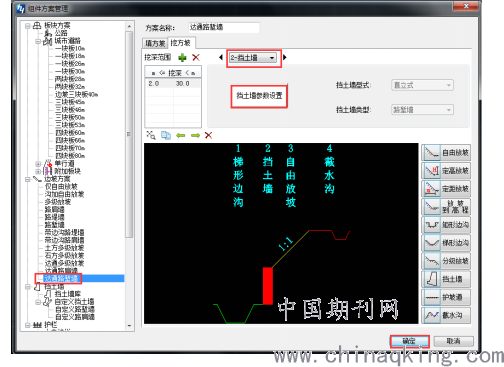Move component right with green right arrow

[195, 135]
